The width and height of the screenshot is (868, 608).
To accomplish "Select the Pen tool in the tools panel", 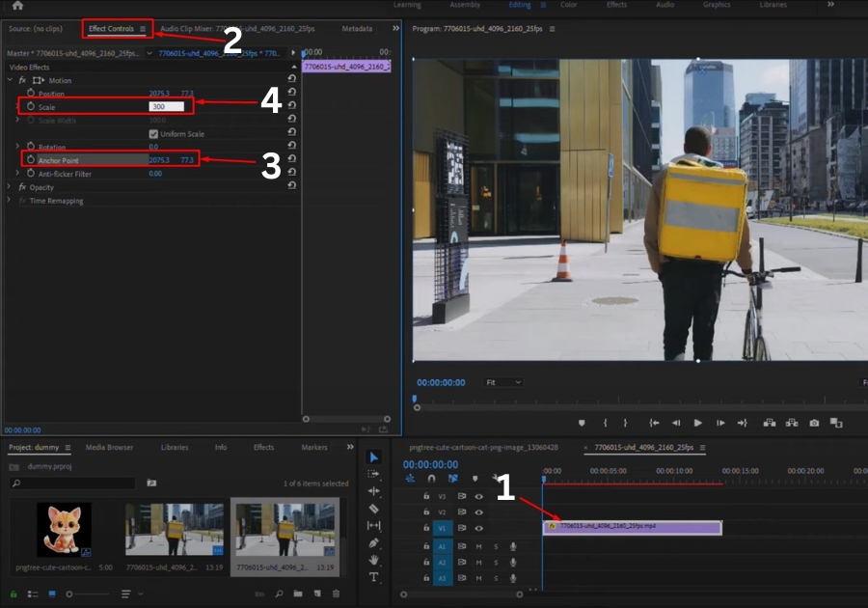I will coord(374,543).
